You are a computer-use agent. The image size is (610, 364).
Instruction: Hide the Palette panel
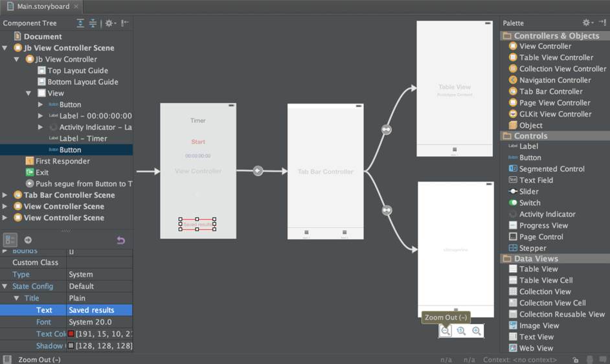pos(602,23)
